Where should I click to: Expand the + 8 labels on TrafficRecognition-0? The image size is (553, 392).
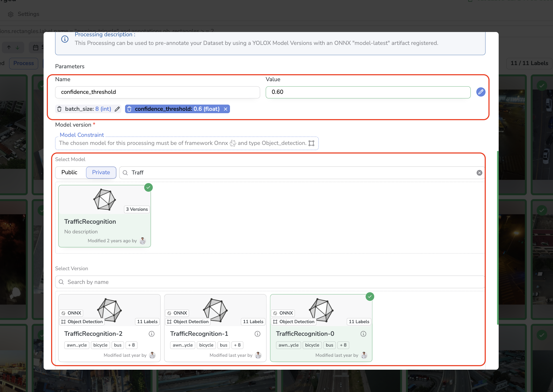(343, 345)
